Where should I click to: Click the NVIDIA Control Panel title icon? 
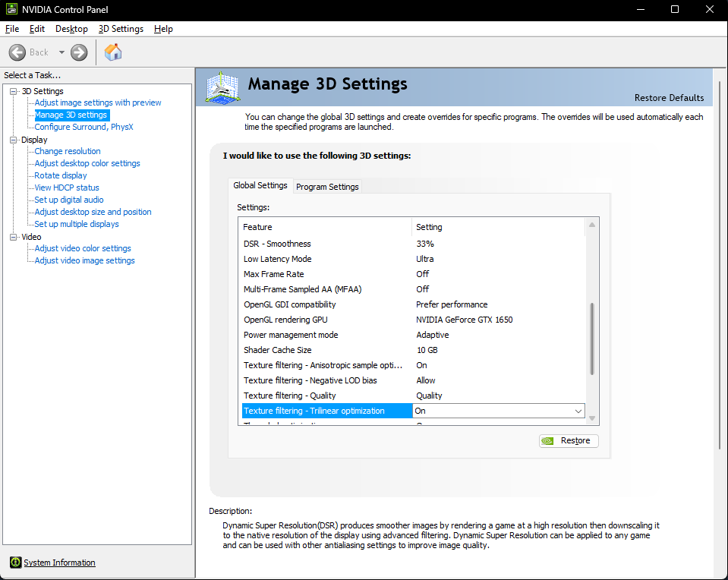coord(11,9)
